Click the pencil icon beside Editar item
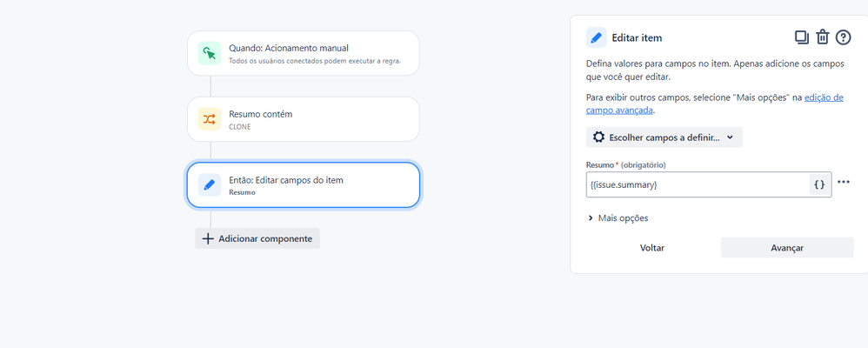868x348 pixels. point(596,37)
